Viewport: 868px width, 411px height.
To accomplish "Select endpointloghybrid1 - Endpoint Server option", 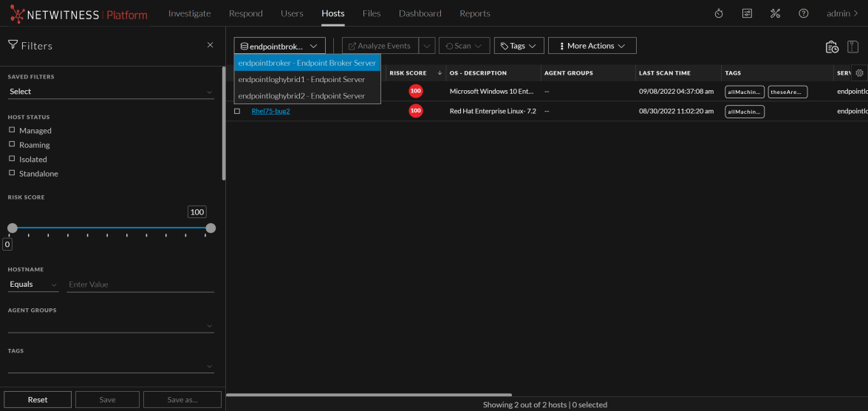I will pyautogui.click(x=307, y=79).
